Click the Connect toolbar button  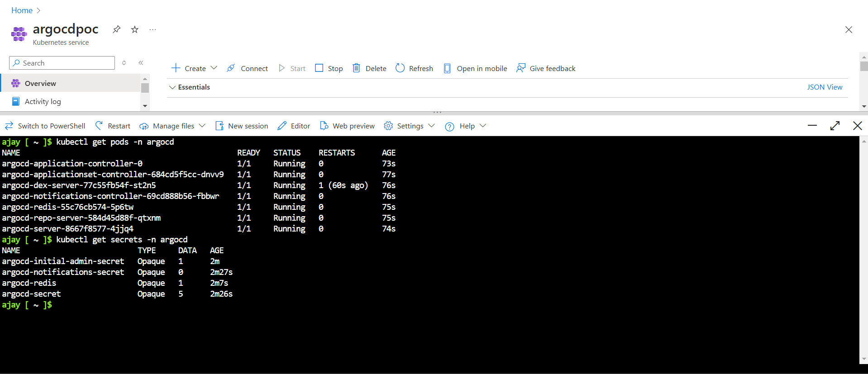click(x=247, y=68)
